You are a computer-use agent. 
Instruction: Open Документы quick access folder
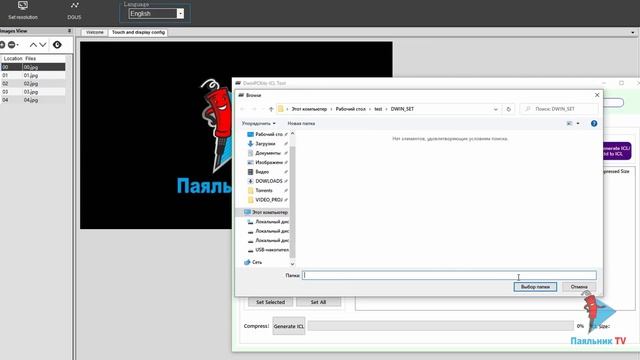[x=267, y=153]
